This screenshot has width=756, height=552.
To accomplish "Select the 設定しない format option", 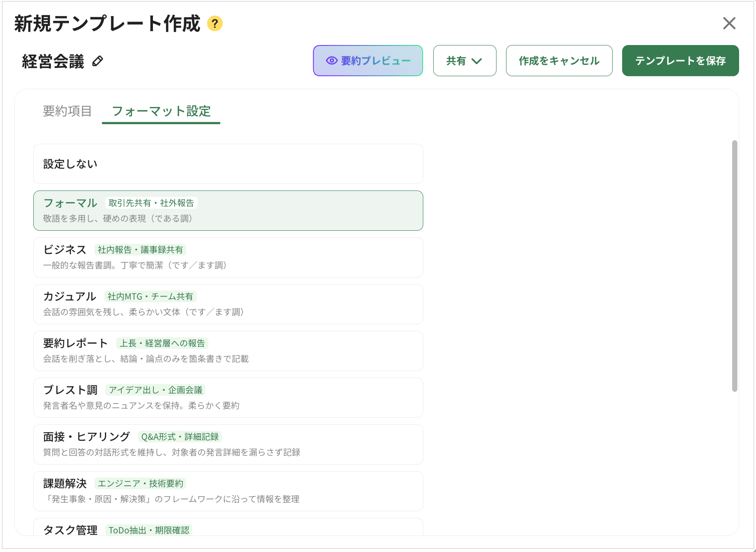I will 228,164.
